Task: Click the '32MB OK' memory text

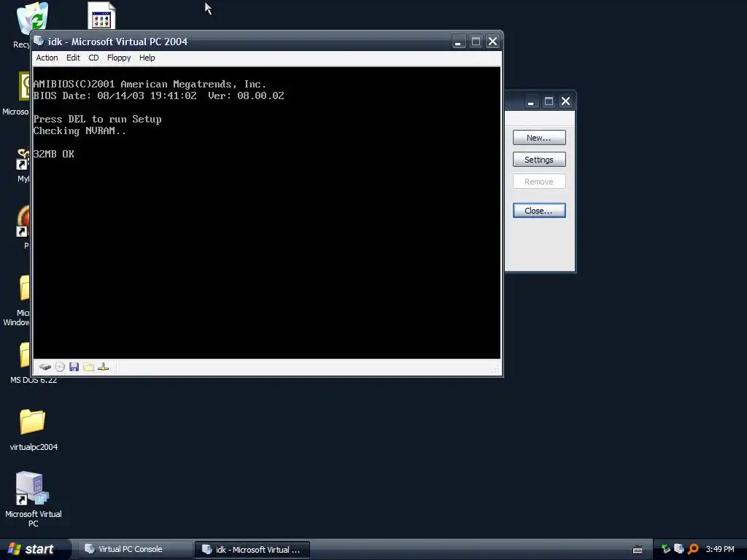Action: (x=53, y=154)
